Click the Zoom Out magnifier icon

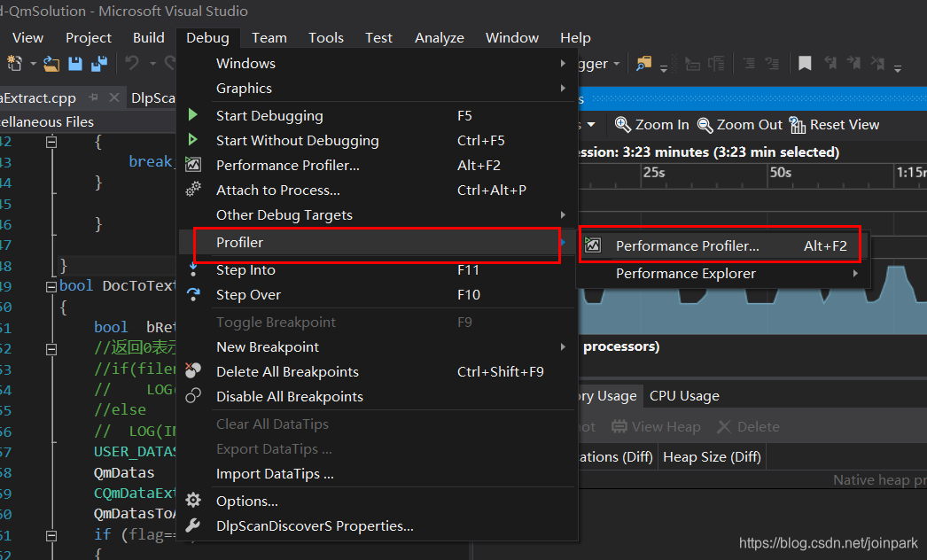(x=705, y=125)
